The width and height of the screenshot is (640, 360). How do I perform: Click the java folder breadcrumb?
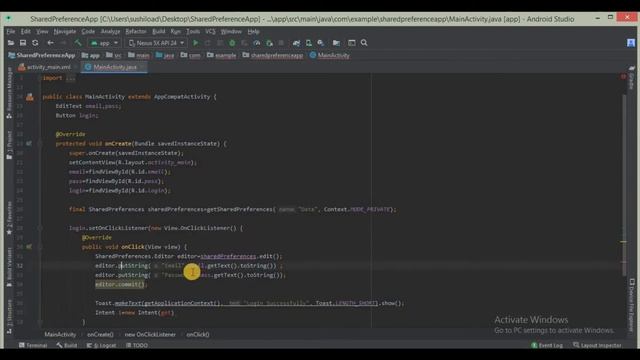click(165, 56)
